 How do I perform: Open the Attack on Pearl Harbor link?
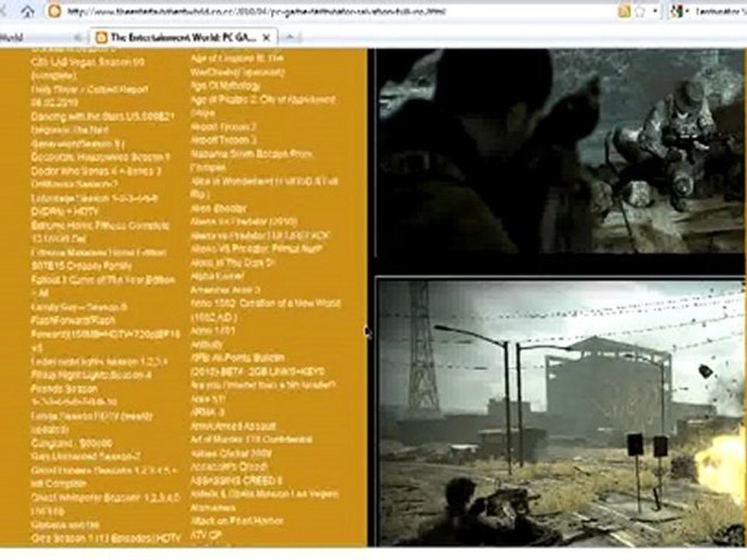coord(237,521)
